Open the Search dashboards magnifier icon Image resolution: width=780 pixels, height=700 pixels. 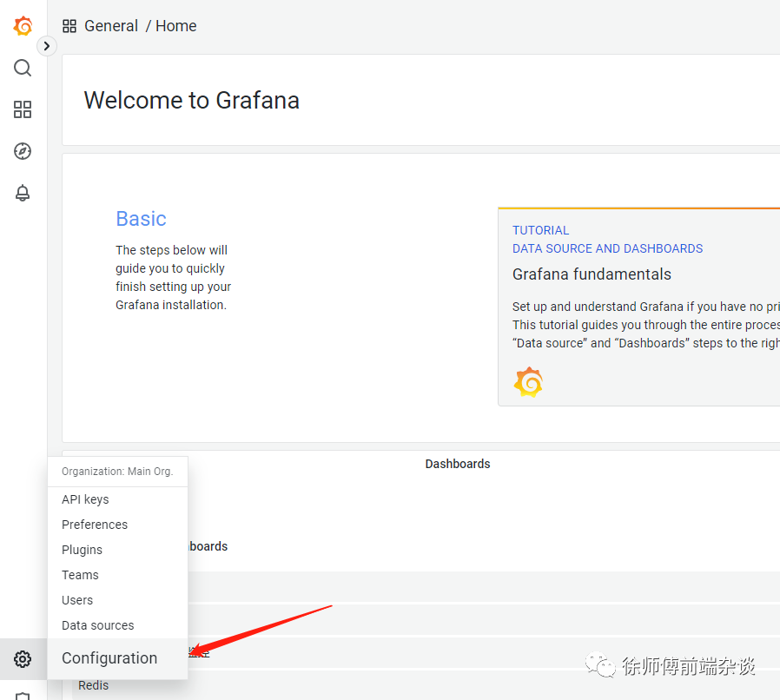[23, 68]
